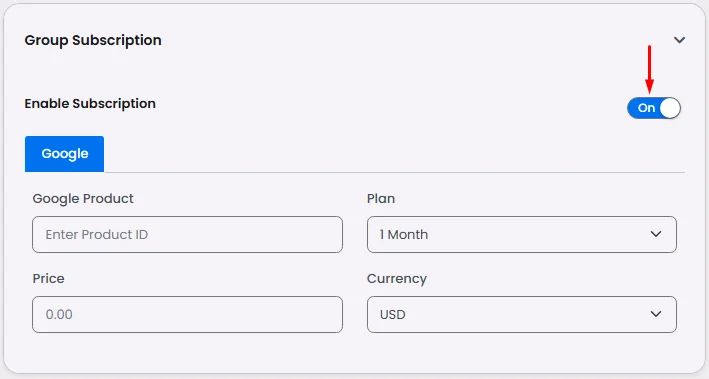Click the white knob of the subscription switch
The width and height of the screenshot is (709, 379).
click(x=670, y=108)
